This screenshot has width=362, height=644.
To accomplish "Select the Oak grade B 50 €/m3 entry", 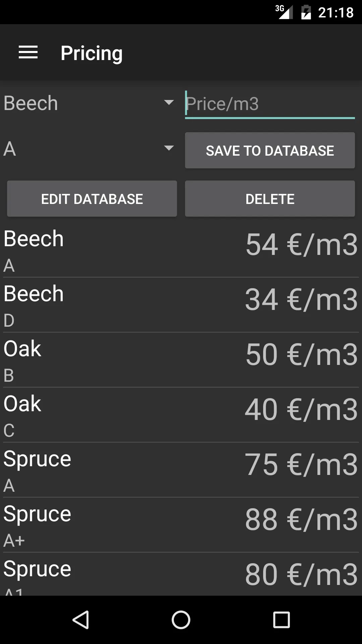I will point(181,360).
